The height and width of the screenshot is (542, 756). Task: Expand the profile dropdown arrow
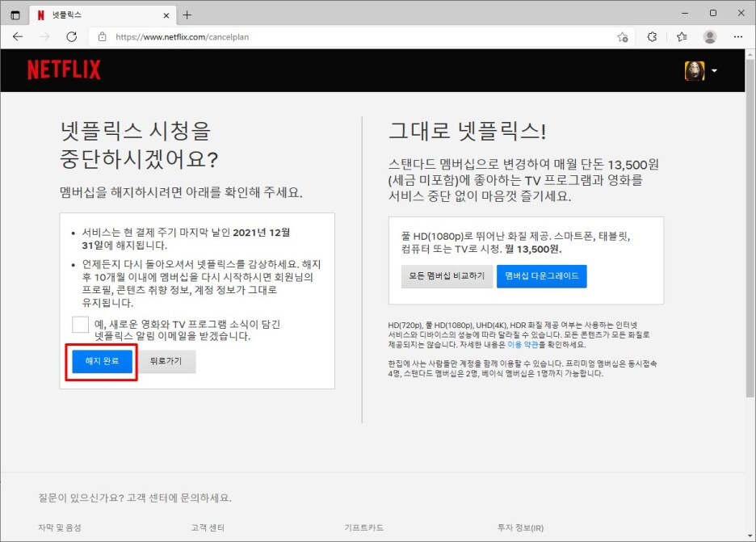tap(714, 71)
